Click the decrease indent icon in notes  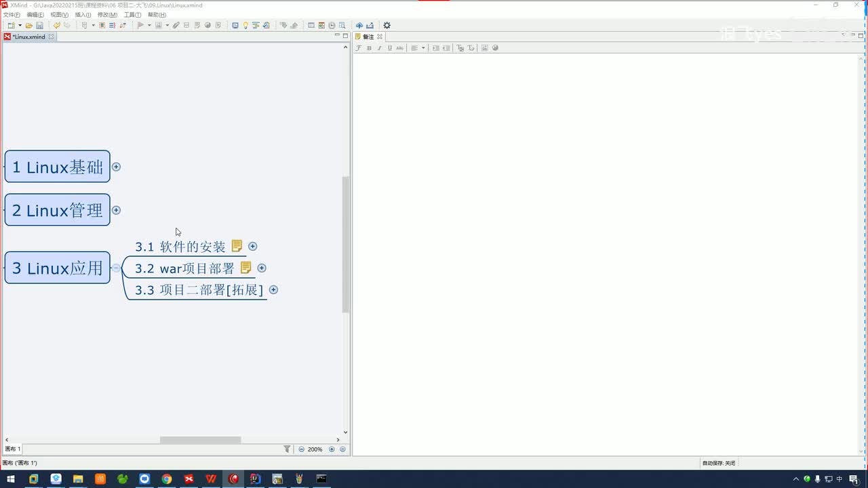446,48
